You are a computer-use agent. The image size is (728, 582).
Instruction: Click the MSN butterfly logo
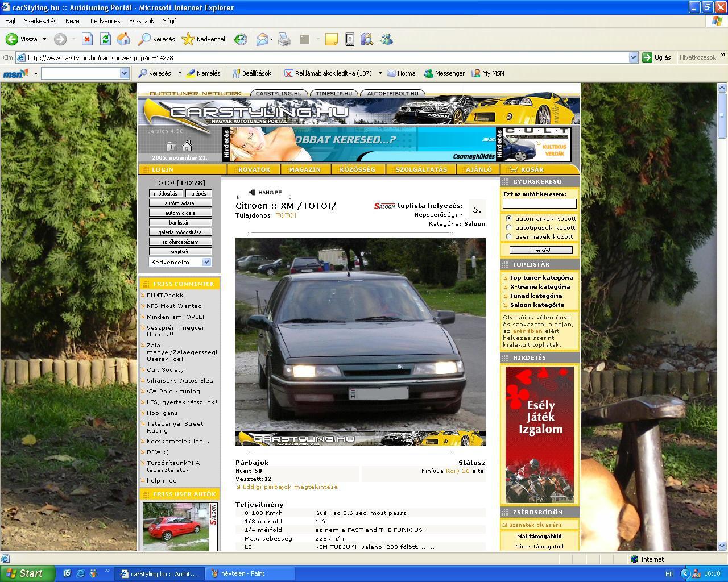coord(16,73)
